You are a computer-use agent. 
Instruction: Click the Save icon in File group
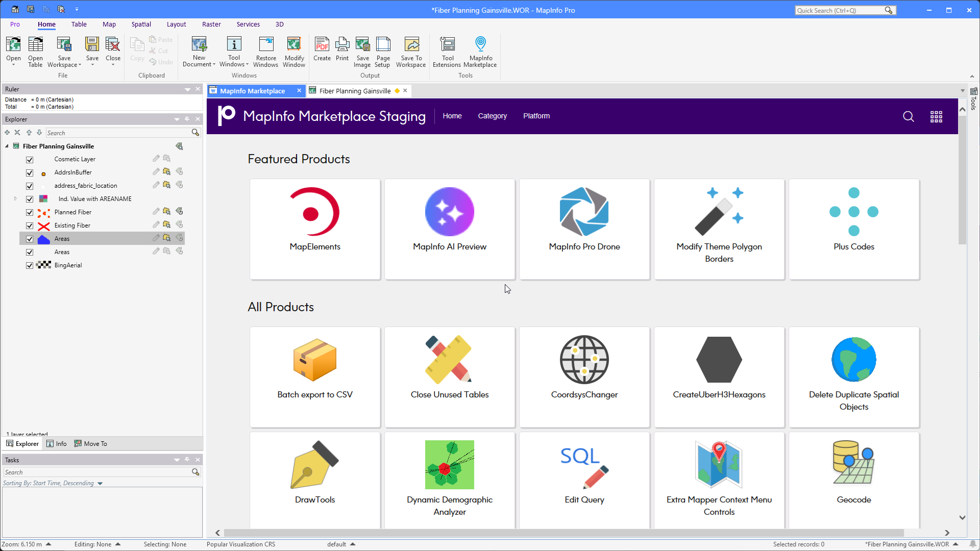[x=92, y=45]
